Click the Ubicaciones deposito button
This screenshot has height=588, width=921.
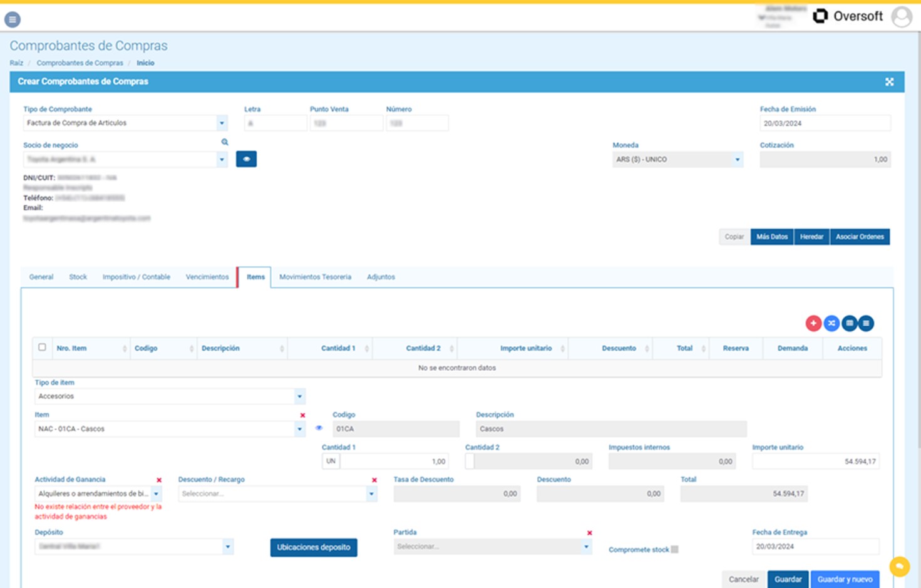(x=314, y=547)
